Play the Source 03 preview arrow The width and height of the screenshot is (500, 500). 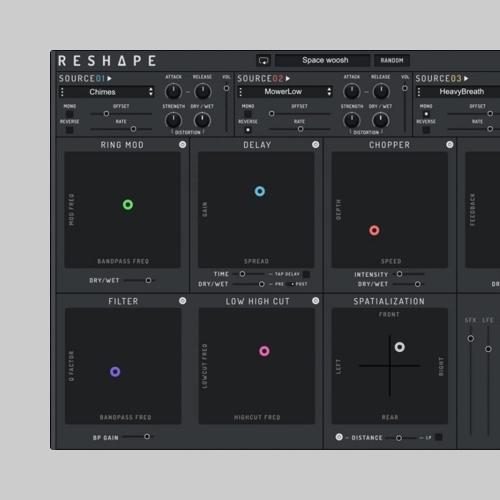pyautogui.click(x=466, y=79)
